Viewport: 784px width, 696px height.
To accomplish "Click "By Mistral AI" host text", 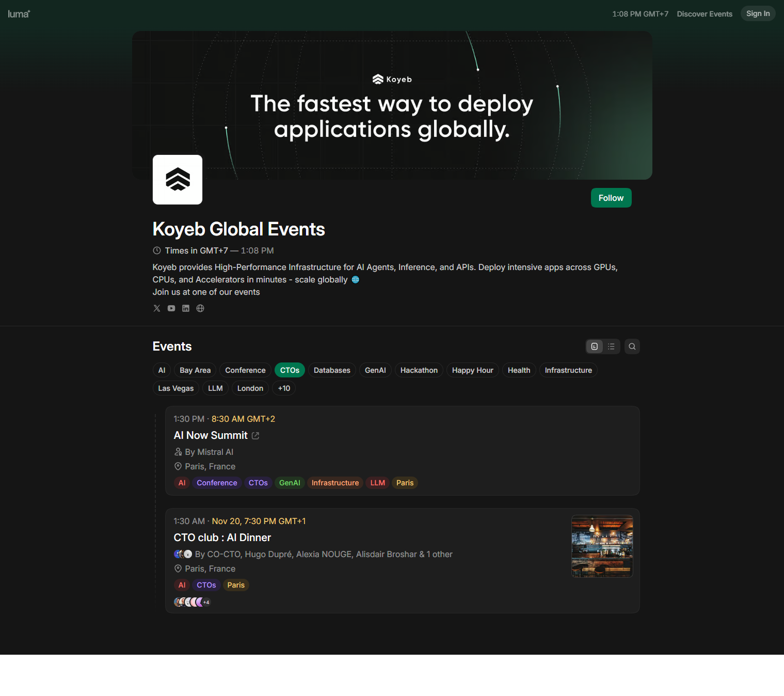I will pyautogui.click(x=209, y=452).
